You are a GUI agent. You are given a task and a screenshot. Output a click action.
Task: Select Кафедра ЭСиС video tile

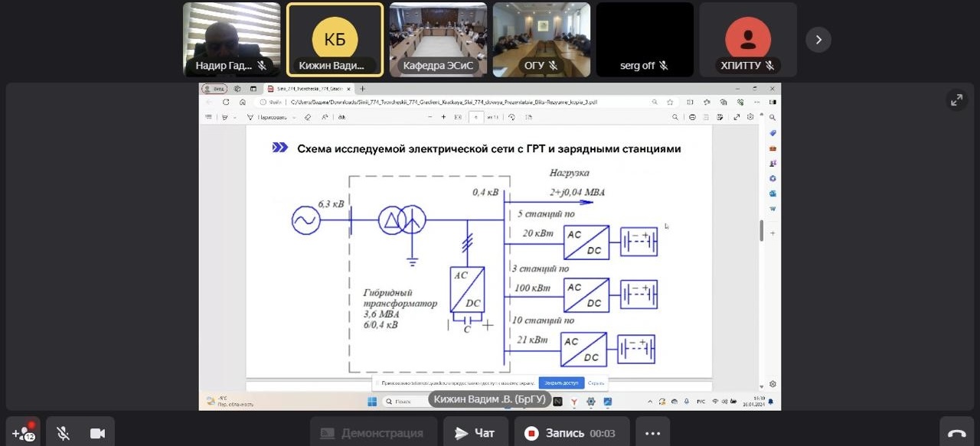(x=439, y=40)
